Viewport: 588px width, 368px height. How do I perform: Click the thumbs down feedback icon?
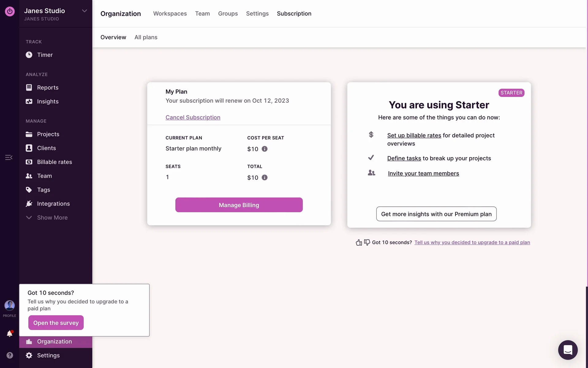coord(367,243)
